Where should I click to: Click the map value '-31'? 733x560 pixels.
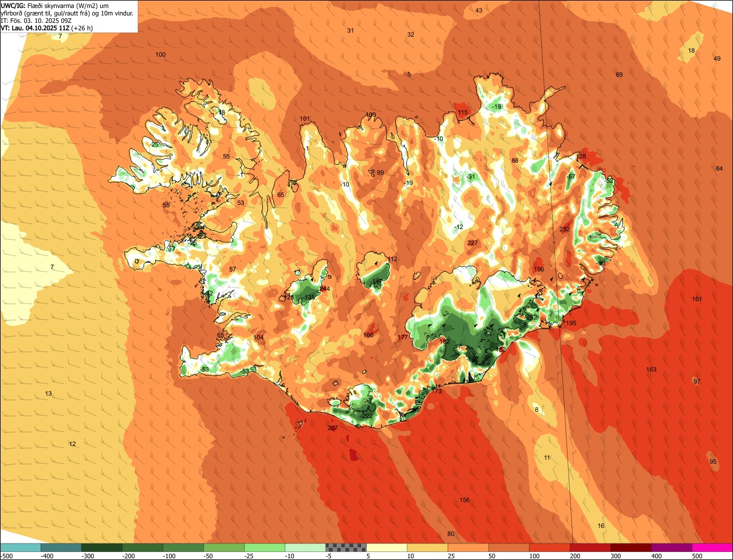(x=471, y=176)
